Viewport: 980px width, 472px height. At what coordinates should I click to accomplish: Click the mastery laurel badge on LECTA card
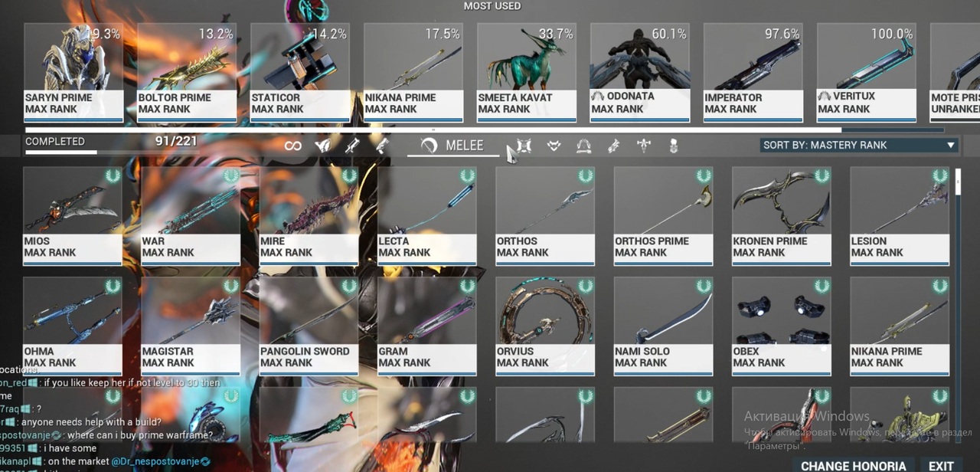[468, 176]
